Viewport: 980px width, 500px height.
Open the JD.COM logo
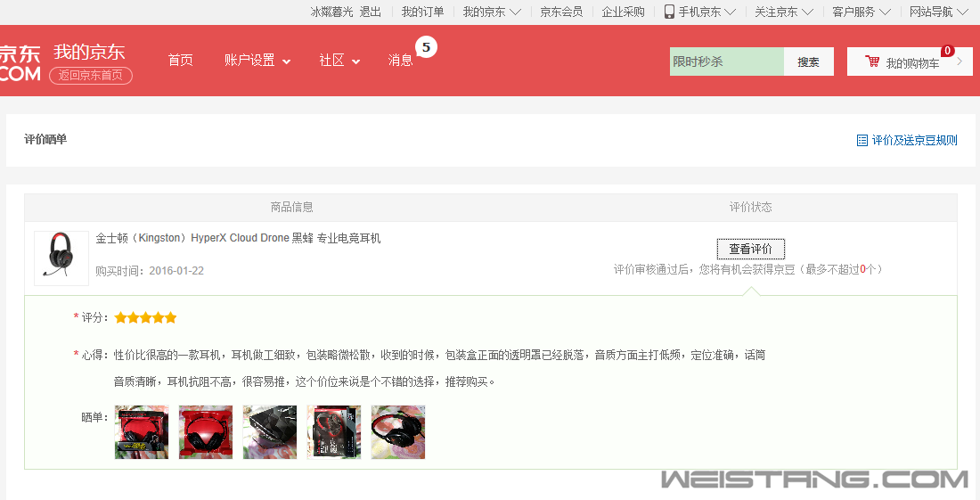pyautogui.click(x=20, y=63)
